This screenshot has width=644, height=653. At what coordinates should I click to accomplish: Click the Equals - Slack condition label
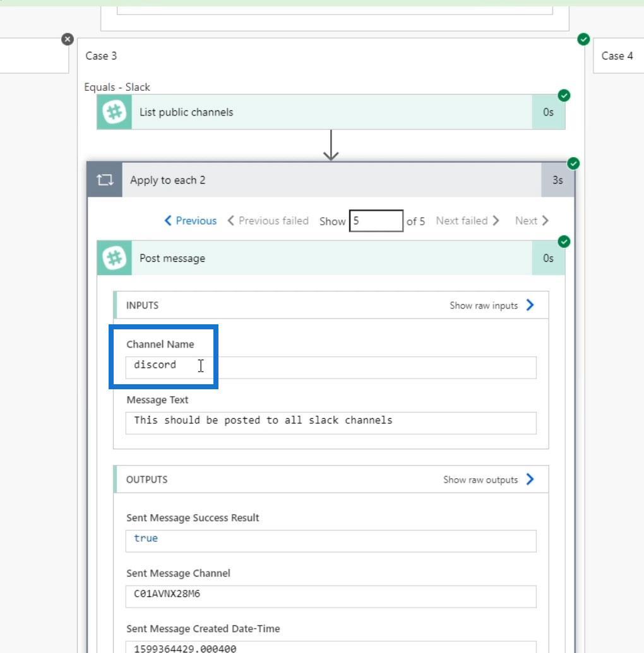117,87
